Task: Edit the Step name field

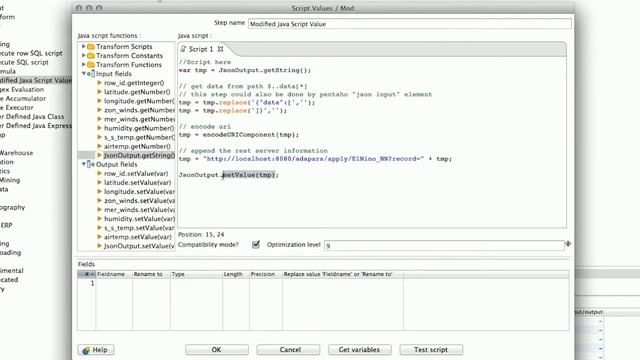Action: point(410,24)
